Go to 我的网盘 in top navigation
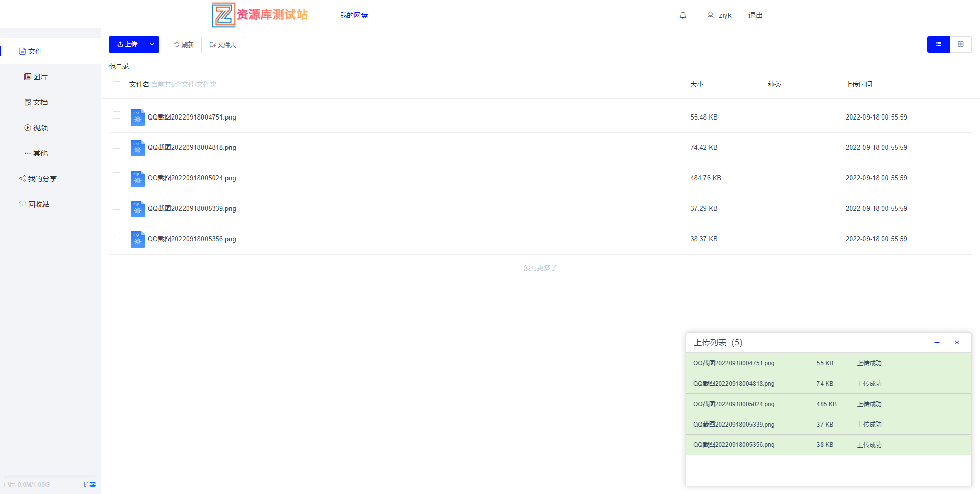 pos(354,15)
